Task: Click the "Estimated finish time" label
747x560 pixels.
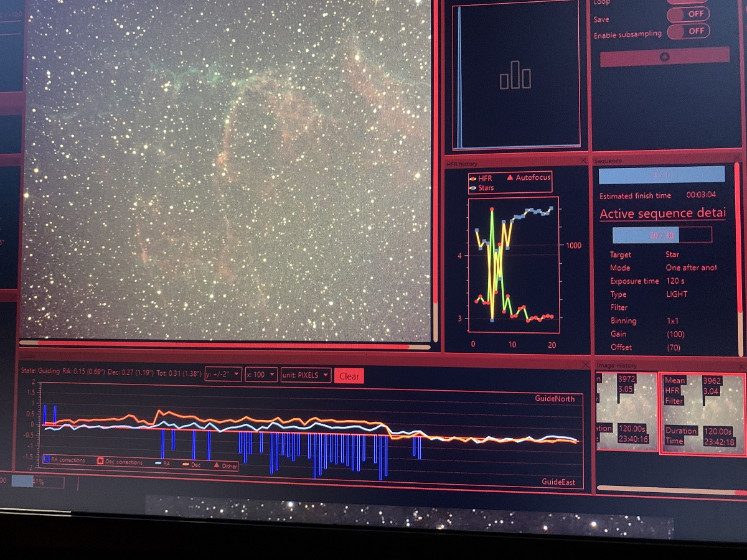Action: point(635,195)
